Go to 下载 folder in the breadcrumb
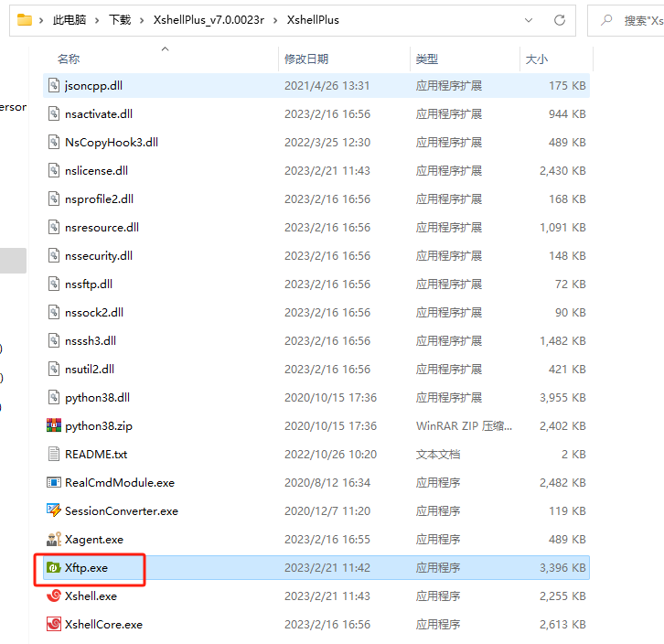Image resolution: width=664 pixels, height=644 pixels. (120, 20)
